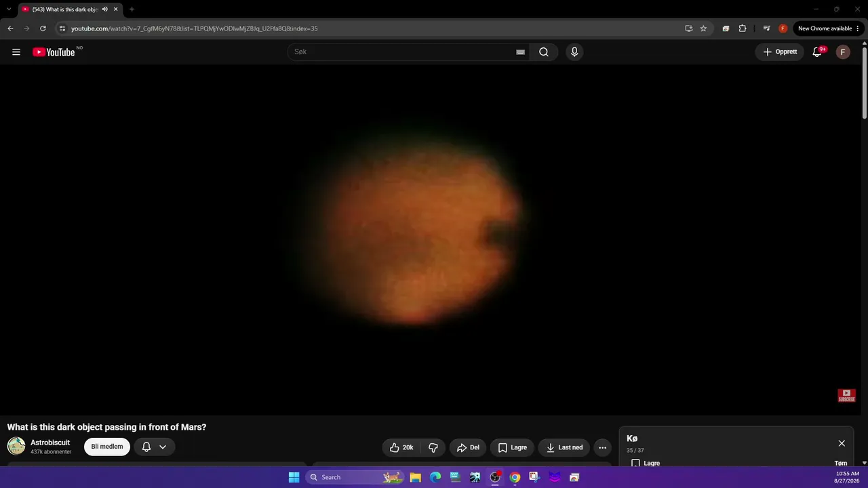Image resolution: width=868 pixels, height=488 pixels.
Task: Click New Chrome available update button
Action: click(x=825, y=28)
